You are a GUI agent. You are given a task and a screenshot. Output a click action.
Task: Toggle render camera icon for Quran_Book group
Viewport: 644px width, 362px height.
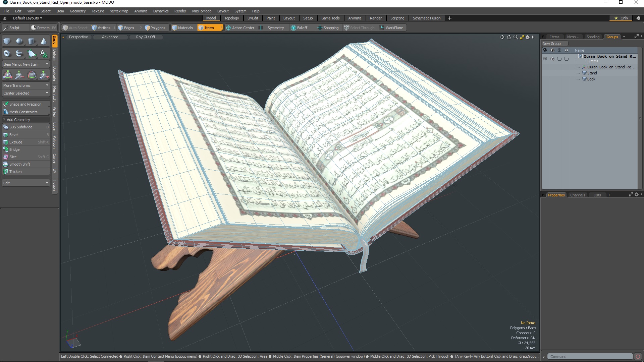[552, 59]
